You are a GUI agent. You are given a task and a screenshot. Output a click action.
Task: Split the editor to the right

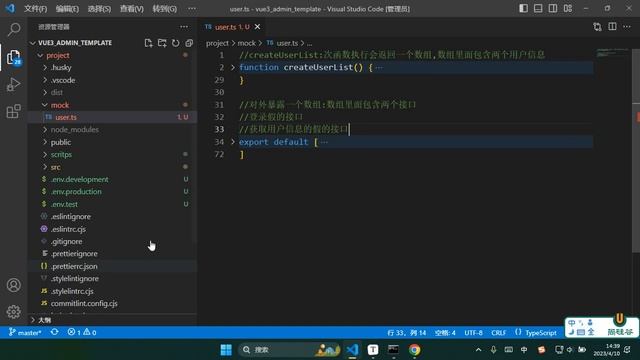click(612, 27)
